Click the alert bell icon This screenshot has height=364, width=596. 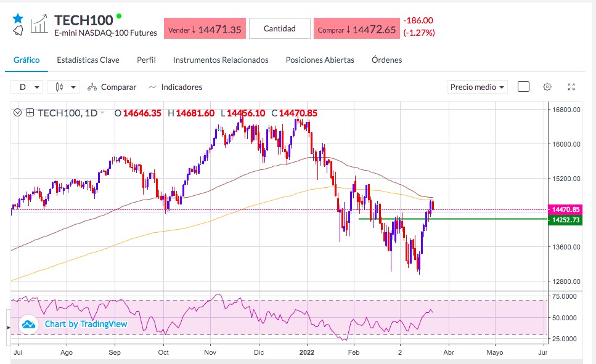[x=18, y=31]
